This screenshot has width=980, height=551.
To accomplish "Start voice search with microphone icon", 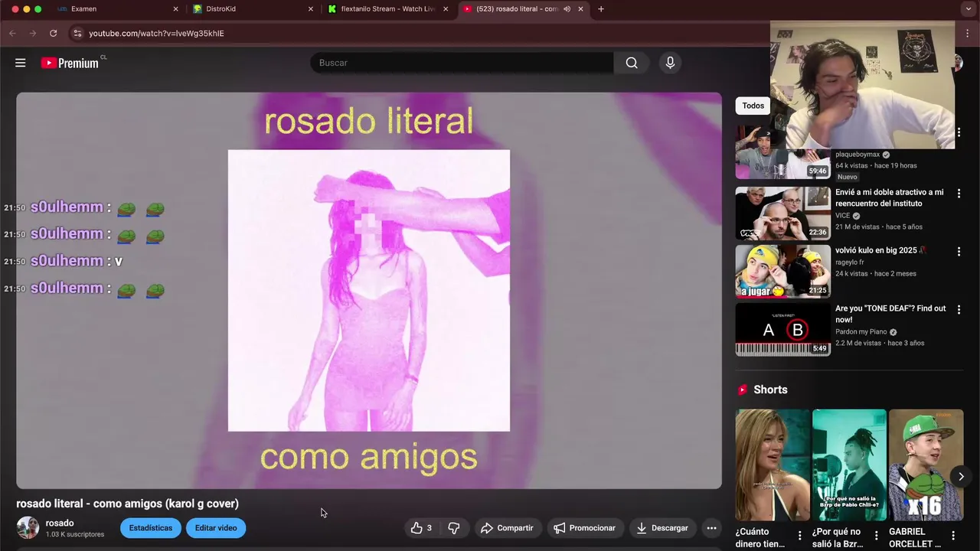I will 670,63.
